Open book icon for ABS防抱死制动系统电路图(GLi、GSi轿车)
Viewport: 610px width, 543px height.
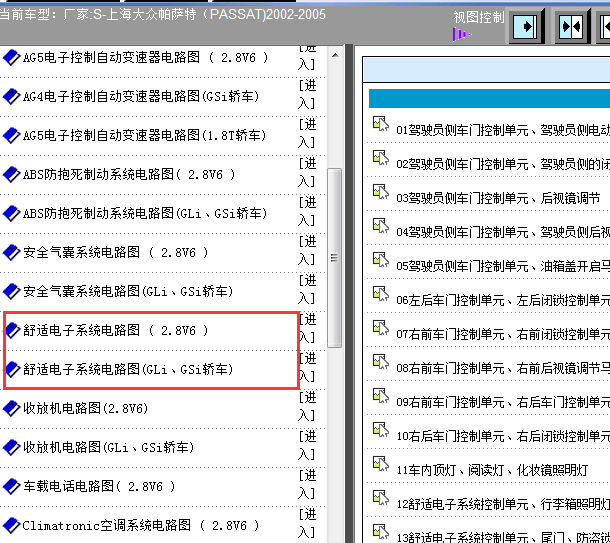[x=11, y=213]
